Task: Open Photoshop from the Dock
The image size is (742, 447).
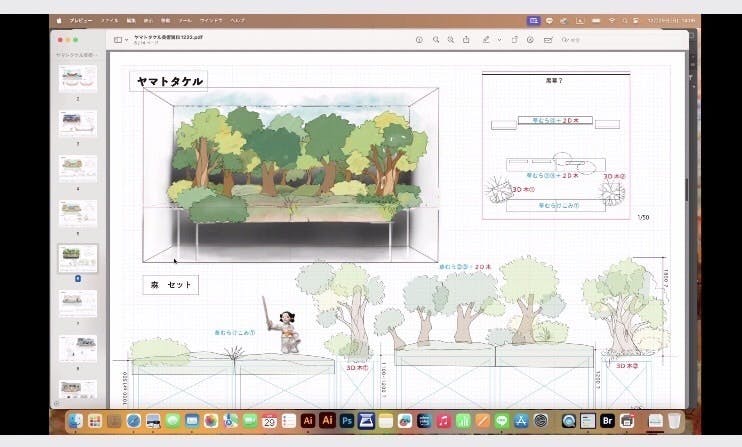Action: click(x=347, y=421)
